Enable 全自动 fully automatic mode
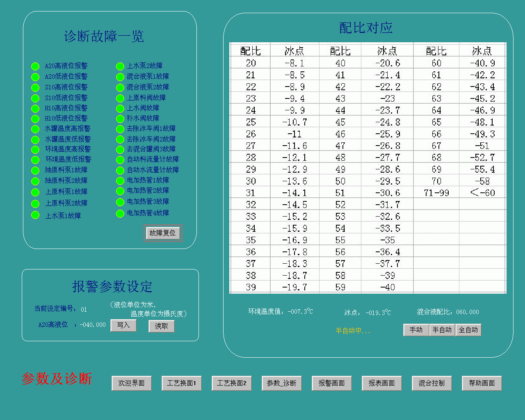 click(x=468, y=330)
